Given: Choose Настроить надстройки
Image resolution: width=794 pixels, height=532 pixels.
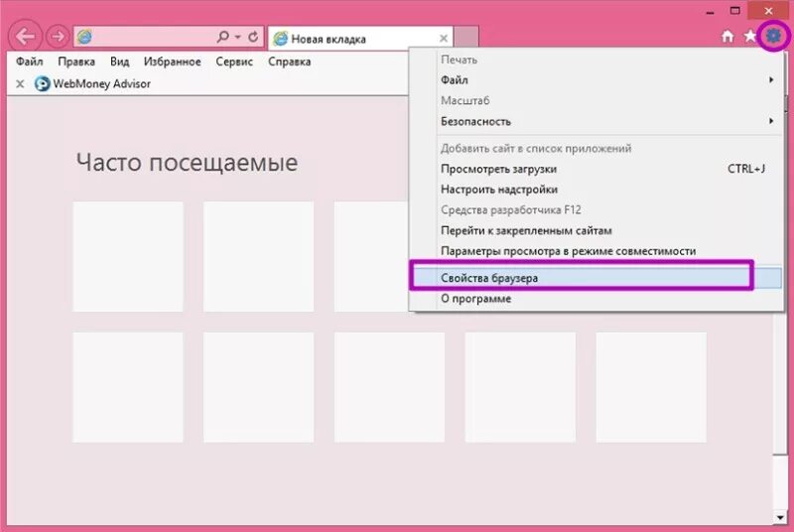Looking at the screenshot, I should 596,190.
